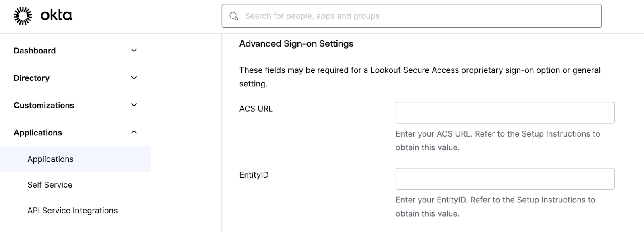
Task: Open API Service Integrations in the sidebar
Action: [72, 211]
